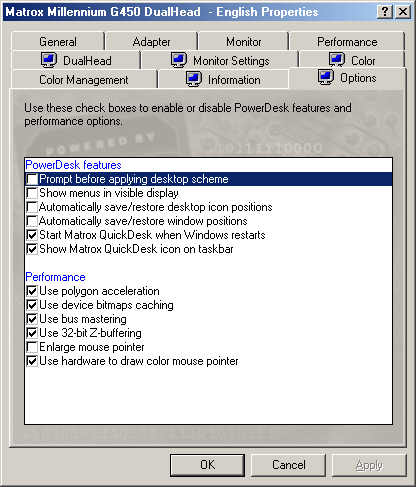Viewport: 416px width, 487px height.
Task: Toggle Enlarge mouse pointer checkbox
Action: point(32,347)
